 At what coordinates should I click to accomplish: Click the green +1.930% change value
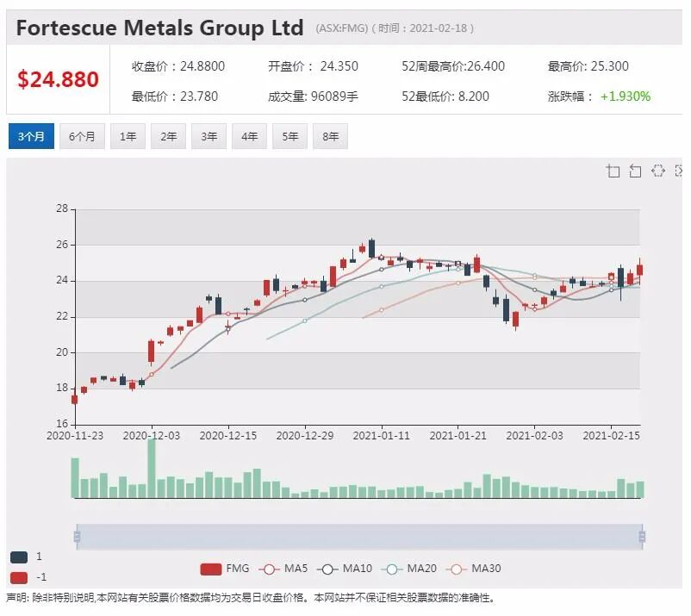tap(626, 96)
